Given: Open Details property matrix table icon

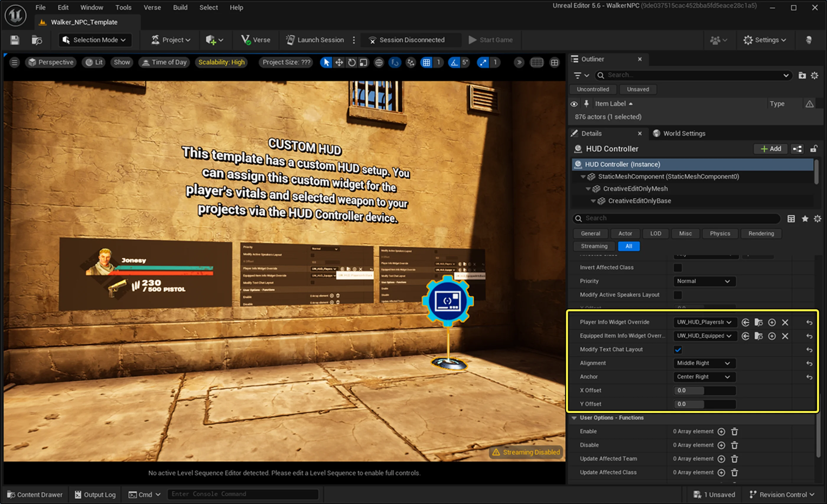Looking at the screenshot, I should 791,219.
